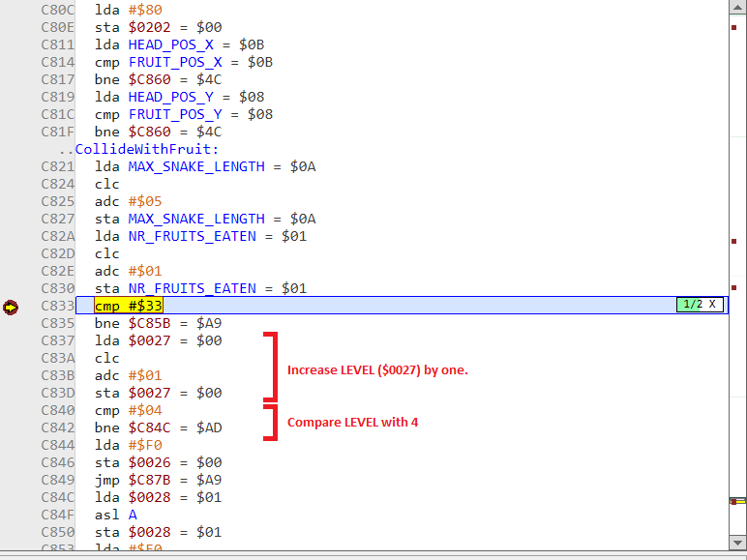This screenshot has width=747, height=560.
Task: Select 'lda $0027 = $00' line
Action: [158, 341]
